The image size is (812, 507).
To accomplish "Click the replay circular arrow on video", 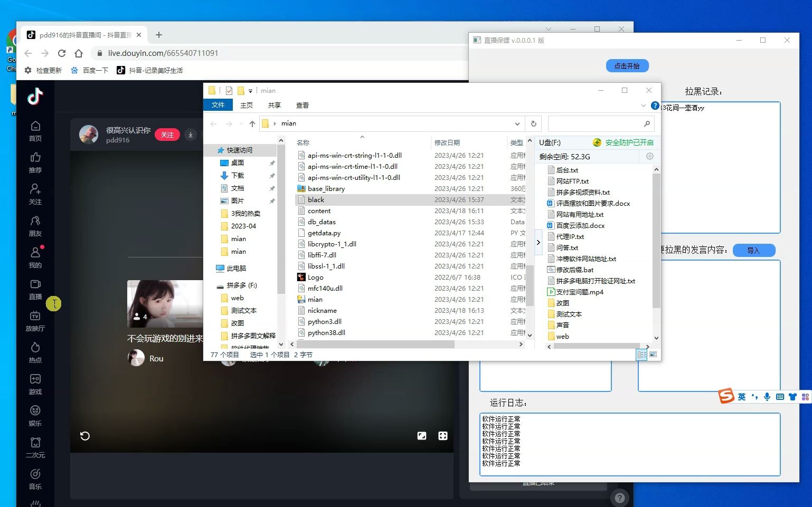I will 85,436.
